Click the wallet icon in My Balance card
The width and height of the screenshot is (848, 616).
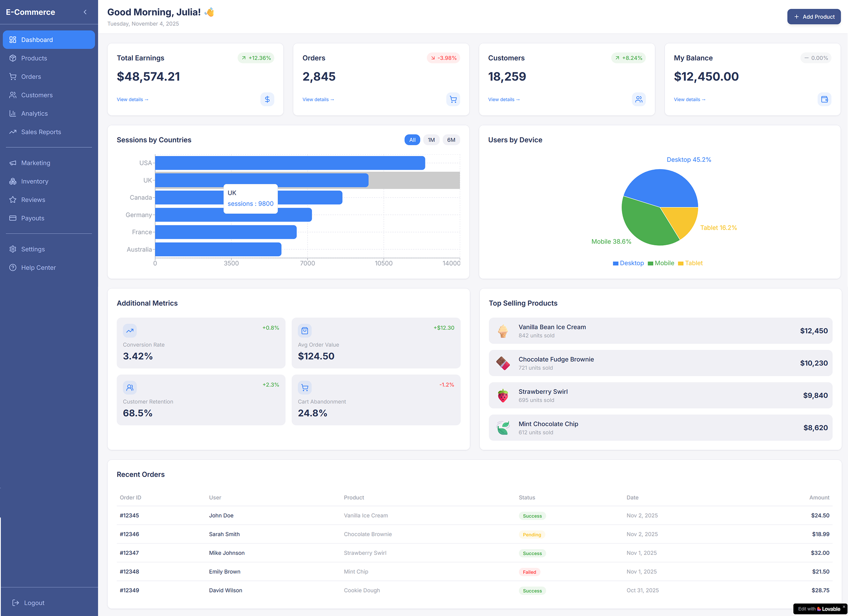coord(824,99)
